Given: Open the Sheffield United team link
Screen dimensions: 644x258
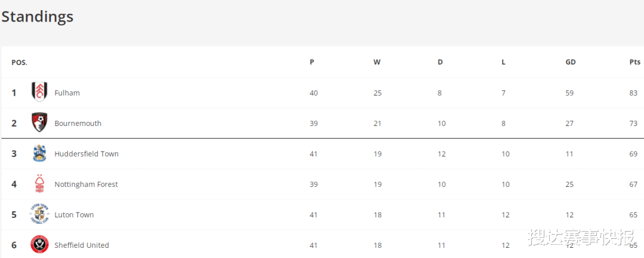Looking at the screenshot, I should click(x=82, y=245).
